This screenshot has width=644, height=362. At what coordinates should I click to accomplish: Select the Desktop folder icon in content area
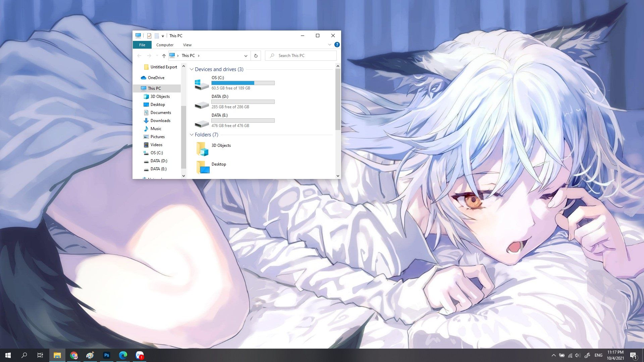203,167
